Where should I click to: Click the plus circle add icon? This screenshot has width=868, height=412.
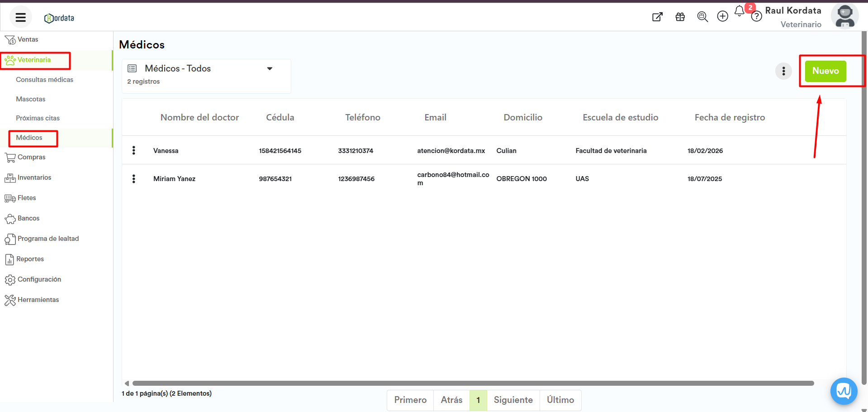click(x=722, y=17)
